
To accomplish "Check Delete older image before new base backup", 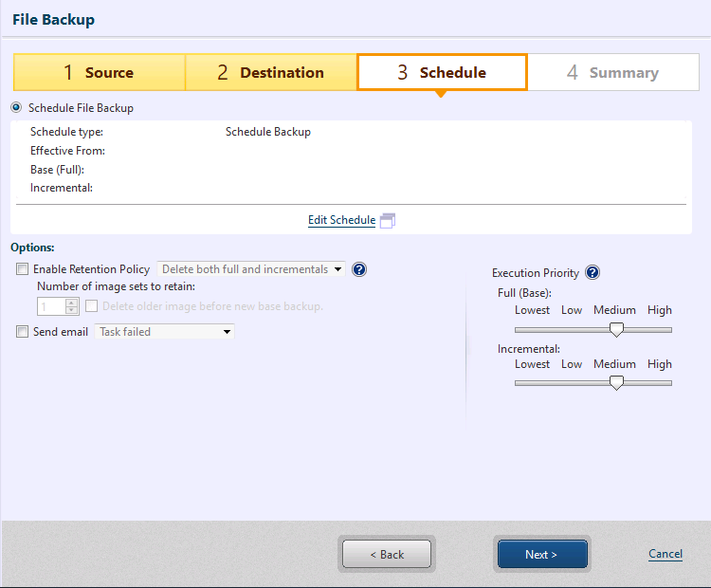I will click(92, 306).
